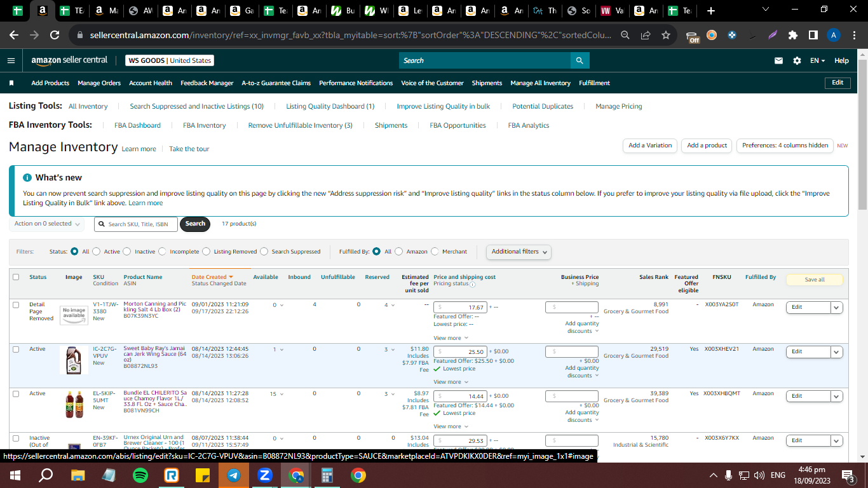Open Spotify from the taskbar
Viewport: 868px width, 488px height.
coord(140,475)
